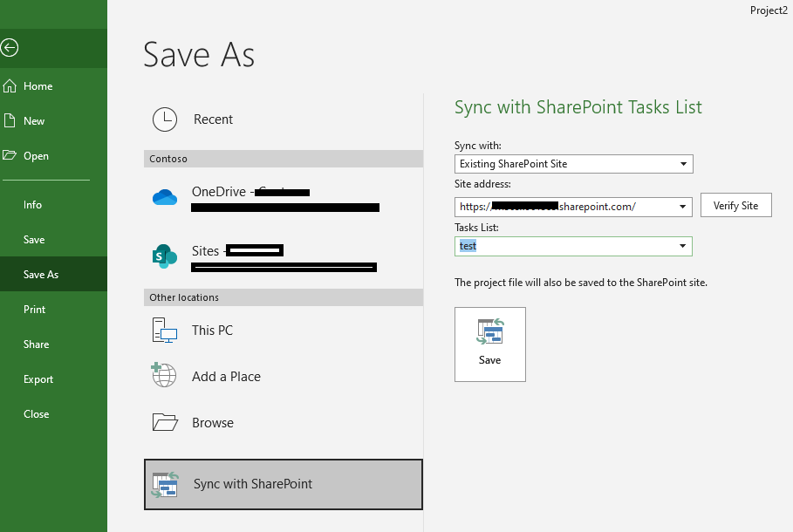The width and height of the screenshot is (793, 532).
Task: Select the Recent location label
Action: (x=213, y=119)
